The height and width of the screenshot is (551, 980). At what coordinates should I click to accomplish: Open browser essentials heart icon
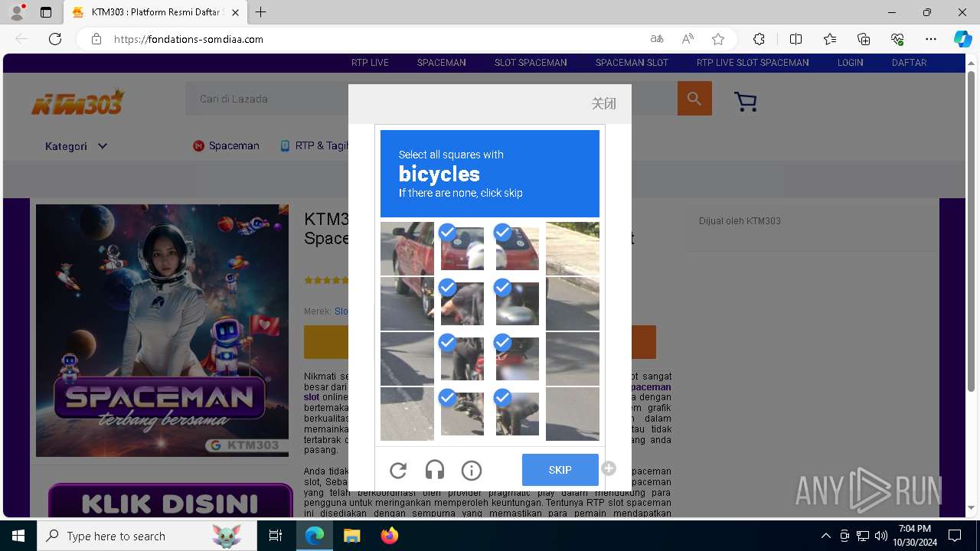pyautogui.click(x=897, y=39)
